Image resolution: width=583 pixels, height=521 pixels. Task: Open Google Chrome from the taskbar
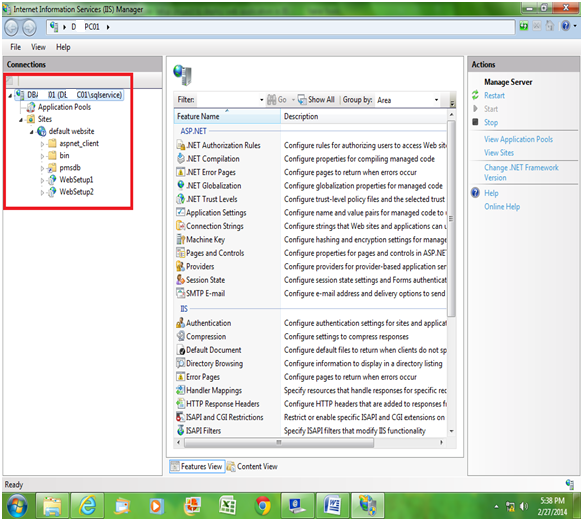[263, 506]
